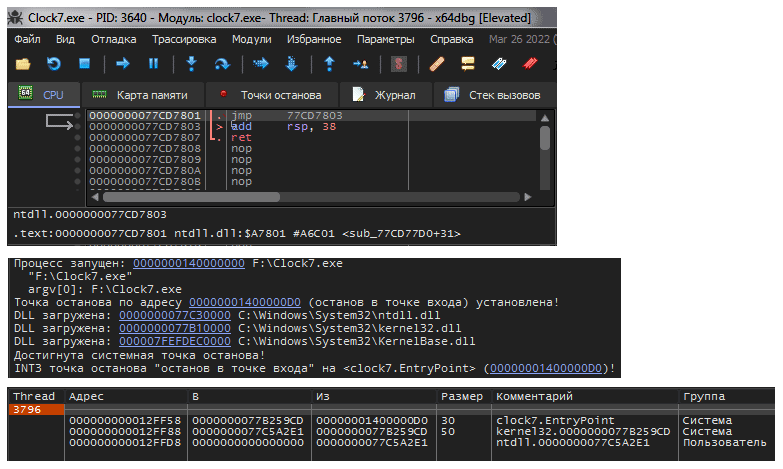Click execute till return up-arrow icon

[x=329, y=64]
